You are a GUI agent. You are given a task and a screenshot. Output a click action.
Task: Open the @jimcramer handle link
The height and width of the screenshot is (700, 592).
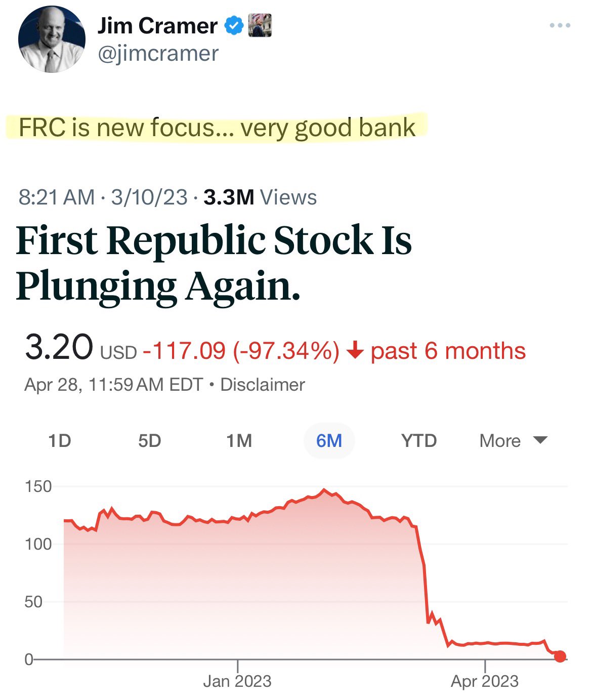(158, 53)
